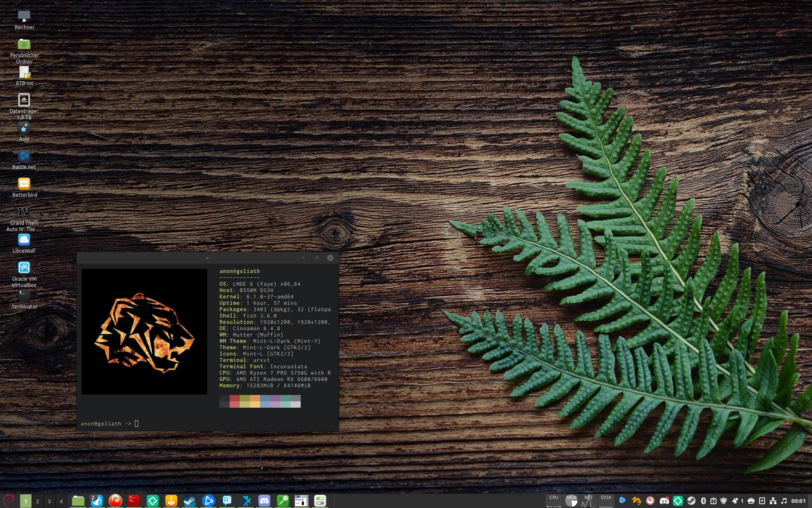
Task: Open the toggle-switch settings app in panel
Action: (x=320, y=501)
